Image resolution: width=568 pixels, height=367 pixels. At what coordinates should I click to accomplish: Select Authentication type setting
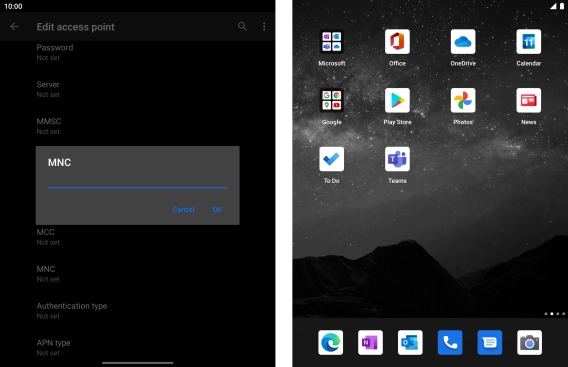pos(137,311)
